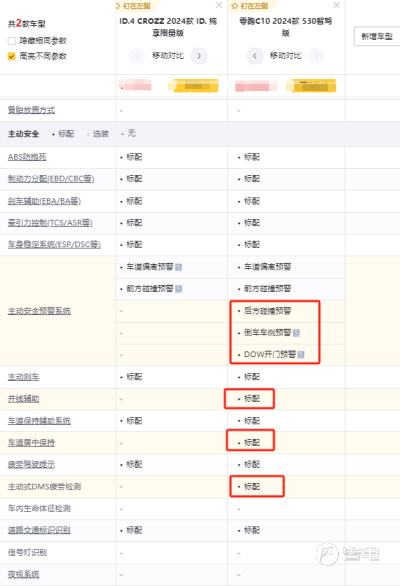Move 零跑C10 left with the arrow button
The width and height of the screenshot is (400, 586).
pos(255,56)
